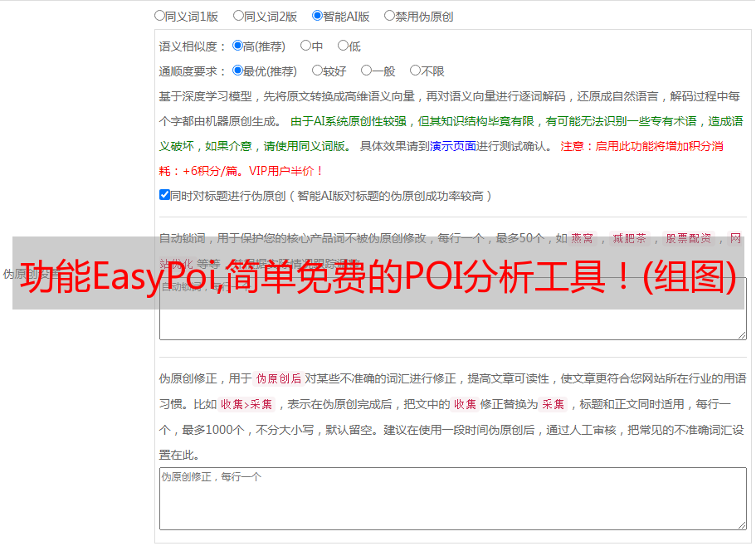This screenshot has width=756, height=546.
Task: Click into the 自动锁词 textarea
Action: [453, 309]
